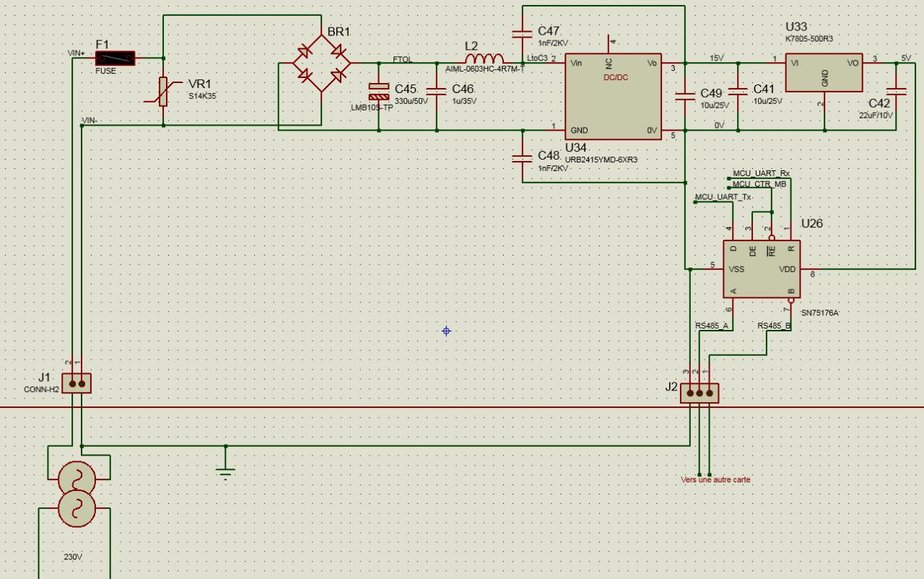The image size is (924, 579).
Task: Click the MCU_UART_Tx net label
Action: [723, 197]
